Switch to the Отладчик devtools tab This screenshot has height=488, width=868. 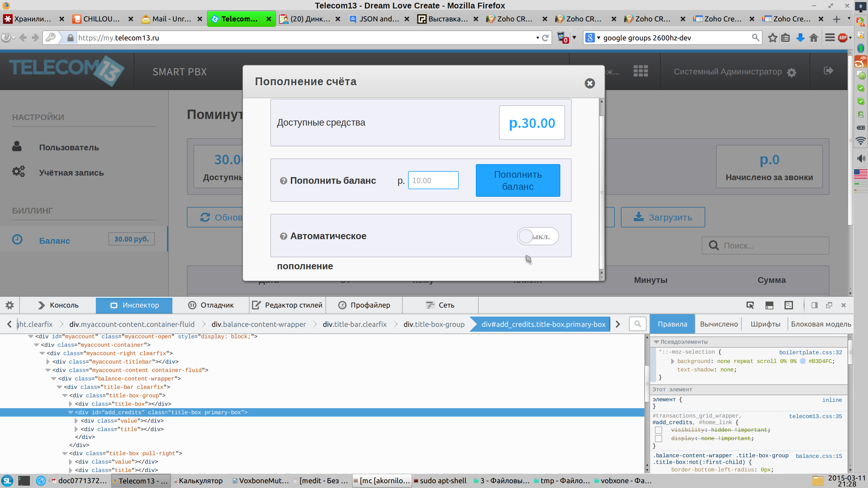pyautogui.click(x=211, y=305)
